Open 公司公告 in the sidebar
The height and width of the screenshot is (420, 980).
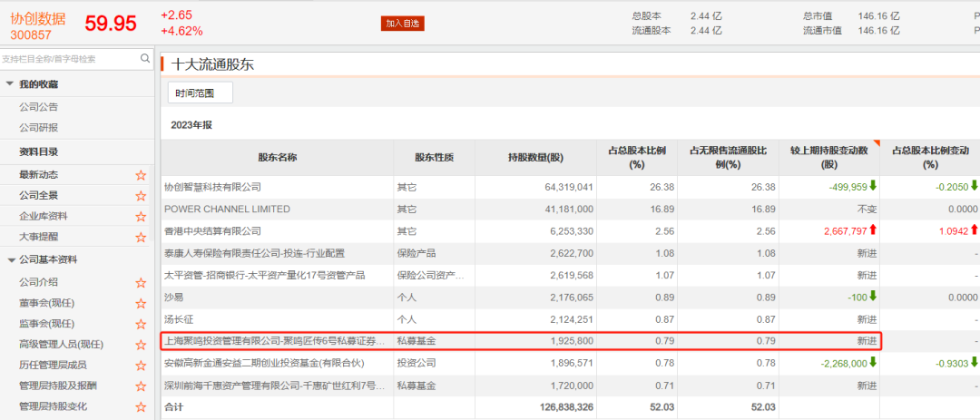(39, 107)
